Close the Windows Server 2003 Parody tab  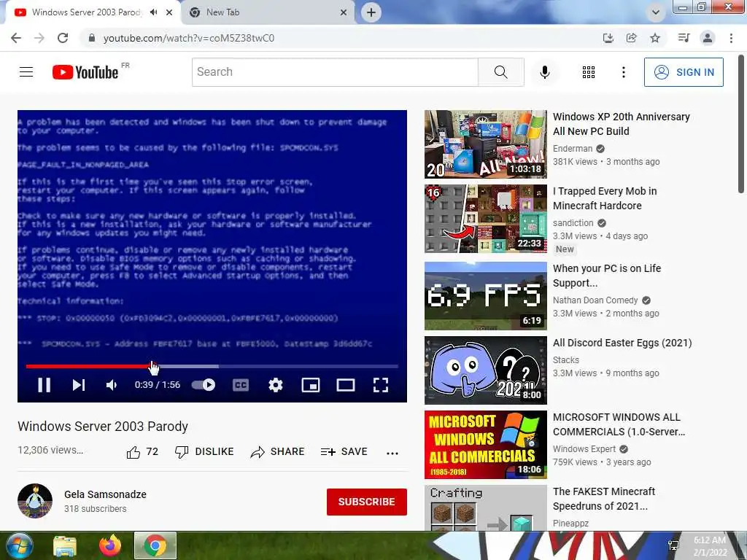click(169, 12)
